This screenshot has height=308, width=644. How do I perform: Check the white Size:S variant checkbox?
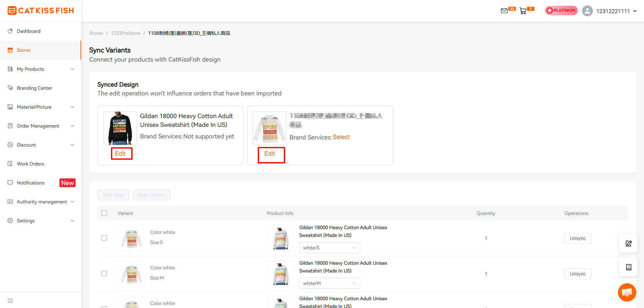pyautogui.click(x=104, y=238)
